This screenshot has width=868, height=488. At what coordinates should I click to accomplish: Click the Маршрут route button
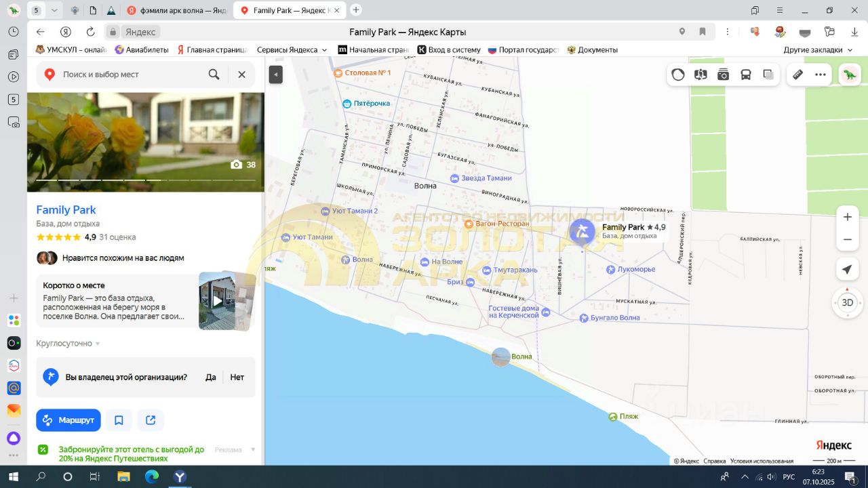(68, 420)
